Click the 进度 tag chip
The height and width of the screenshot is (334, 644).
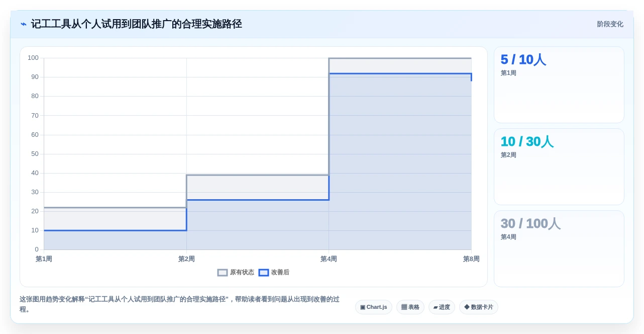point(442,307)
